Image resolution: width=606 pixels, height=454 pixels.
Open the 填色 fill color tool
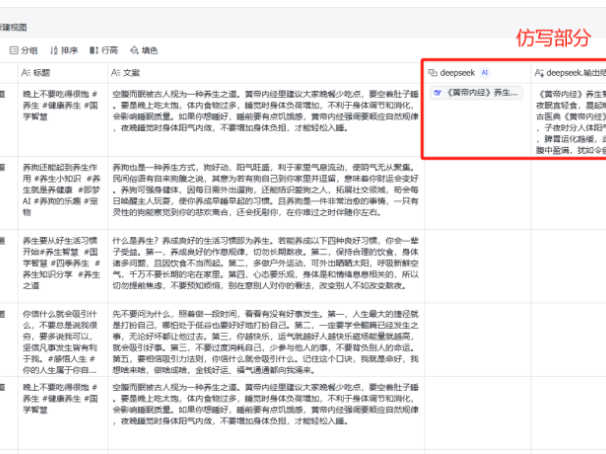(144, 50)
